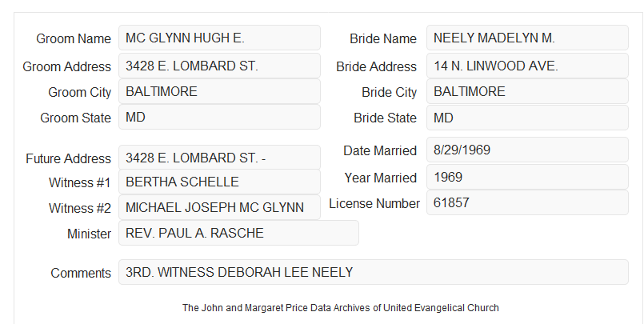Click the Bride Name field
644x324 pixels.
[x=527, y=38]
